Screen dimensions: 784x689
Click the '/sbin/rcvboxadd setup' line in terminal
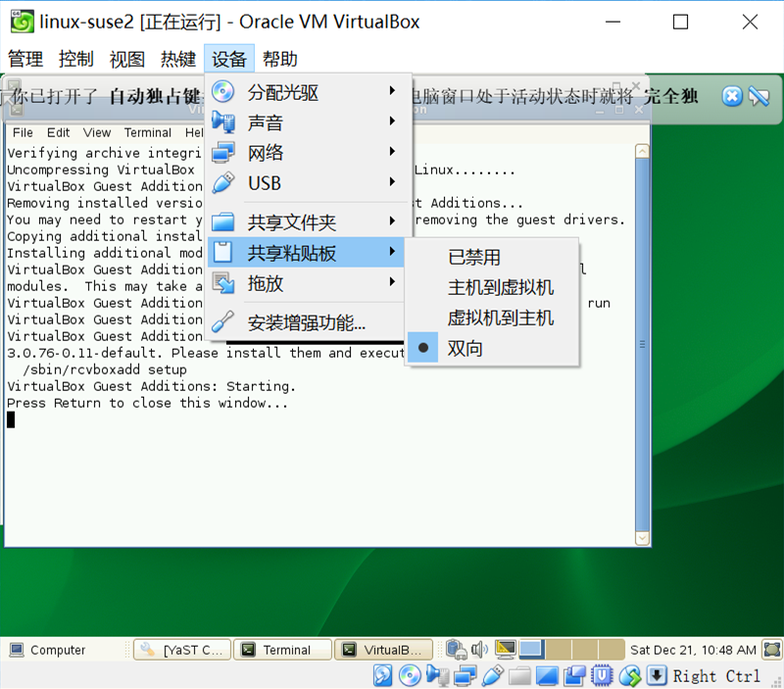[105, 369]
